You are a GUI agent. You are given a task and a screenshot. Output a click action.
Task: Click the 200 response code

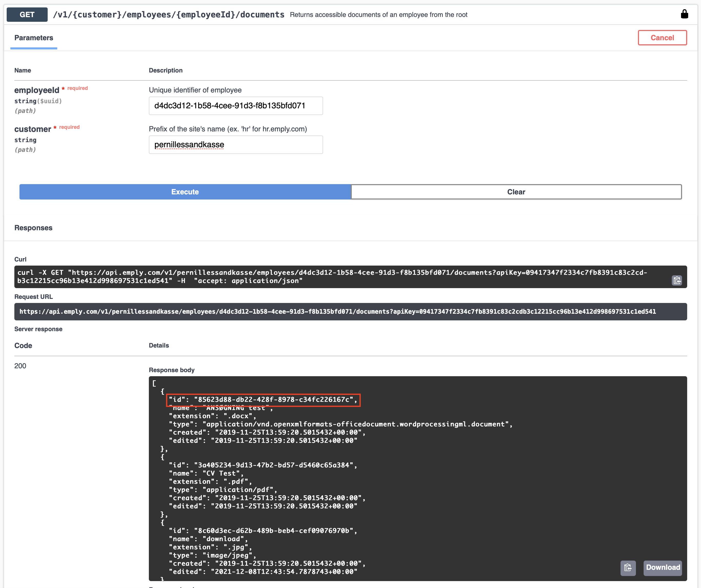(x=20, y=366)
